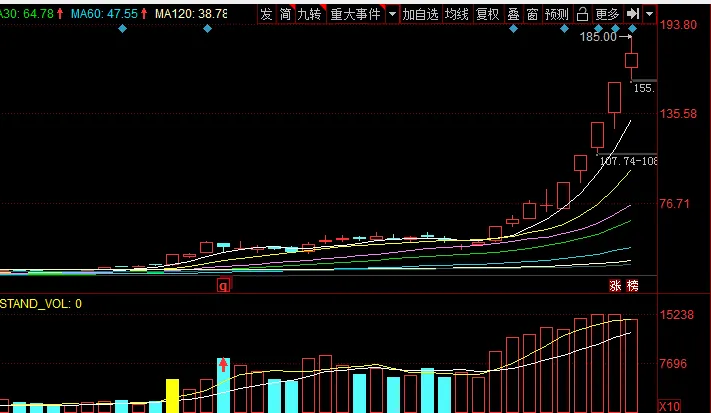Viewport: 711px width, 413px height.
Task: Click the lock icon in the toolbar
Action: (x=583, y=15)
